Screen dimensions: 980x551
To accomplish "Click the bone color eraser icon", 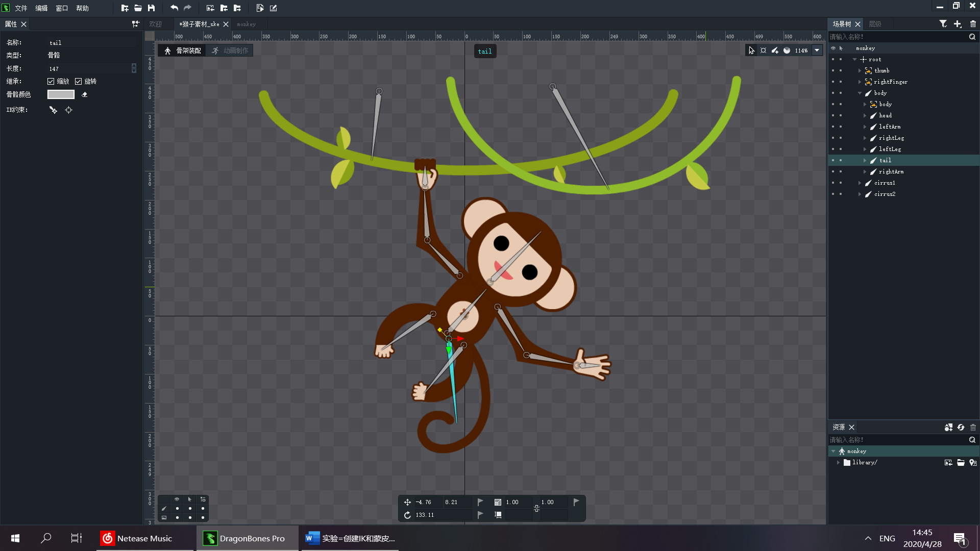I will (x=85, y=94).
